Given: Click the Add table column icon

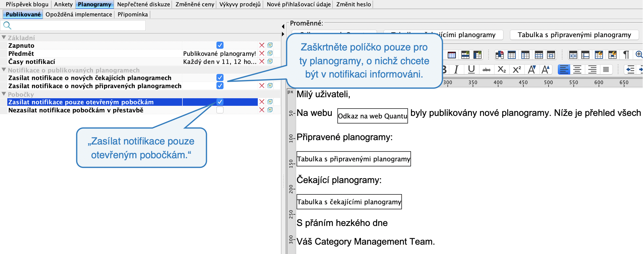Looking at the screenshot, I should point(478,55).
